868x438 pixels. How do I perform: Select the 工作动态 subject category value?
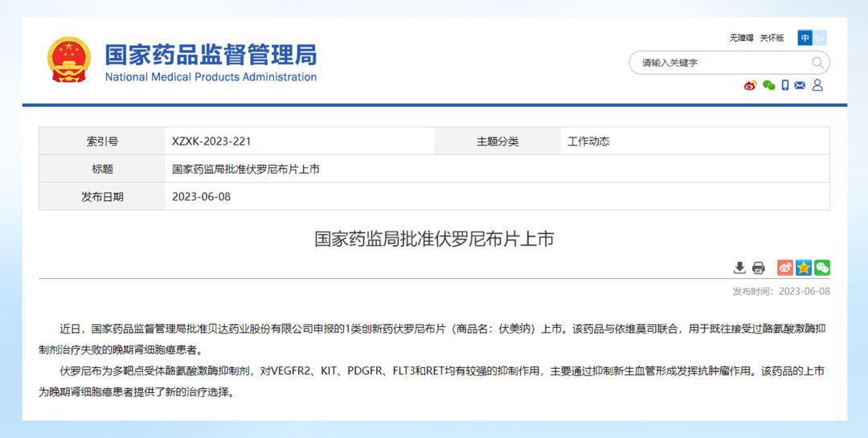pyautogui.click(x=588, y=141)
